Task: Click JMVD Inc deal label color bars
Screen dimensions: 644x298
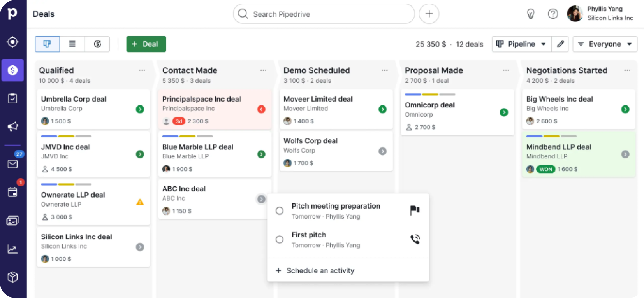Action: pos(66,136)
